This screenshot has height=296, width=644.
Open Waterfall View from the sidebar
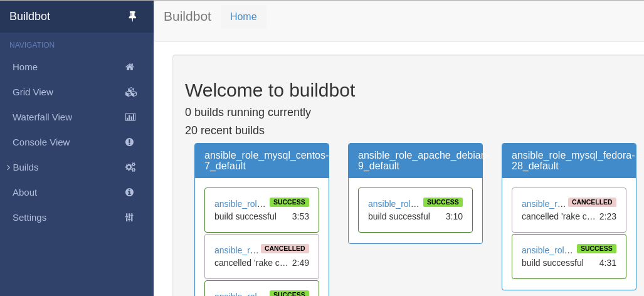pos(42,117)
